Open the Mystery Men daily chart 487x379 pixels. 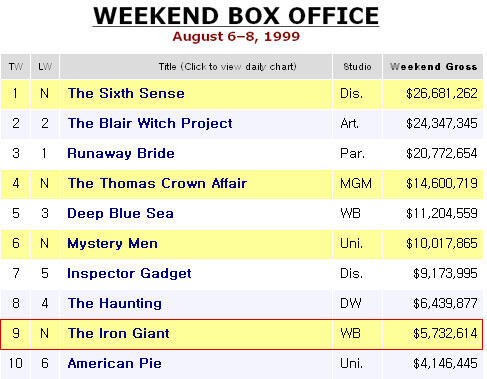(x=112, y=243)
